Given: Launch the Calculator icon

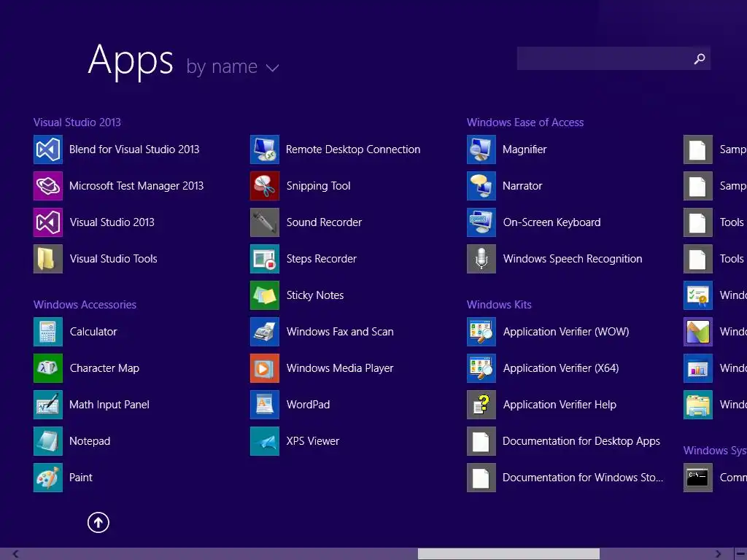Looking at the screenshot, I should pos(47,332).
